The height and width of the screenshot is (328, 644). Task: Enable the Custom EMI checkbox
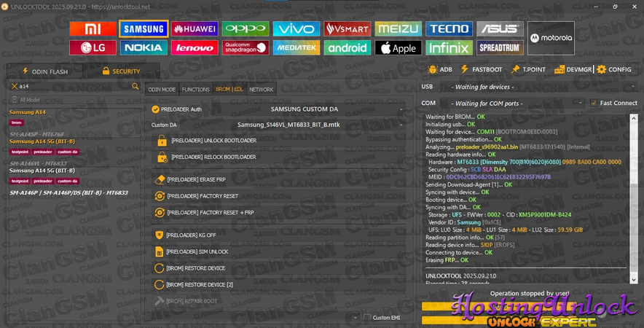(x=367, y=318)
